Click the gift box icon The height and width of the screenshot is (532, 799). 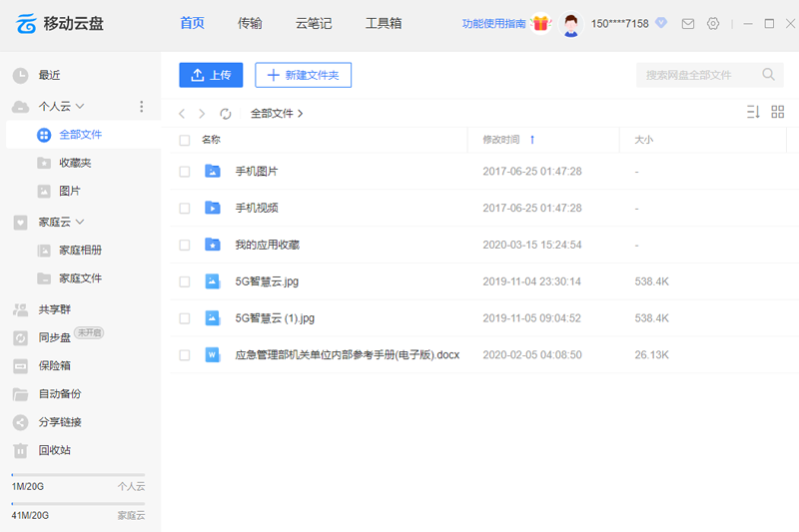pos(541,23)
